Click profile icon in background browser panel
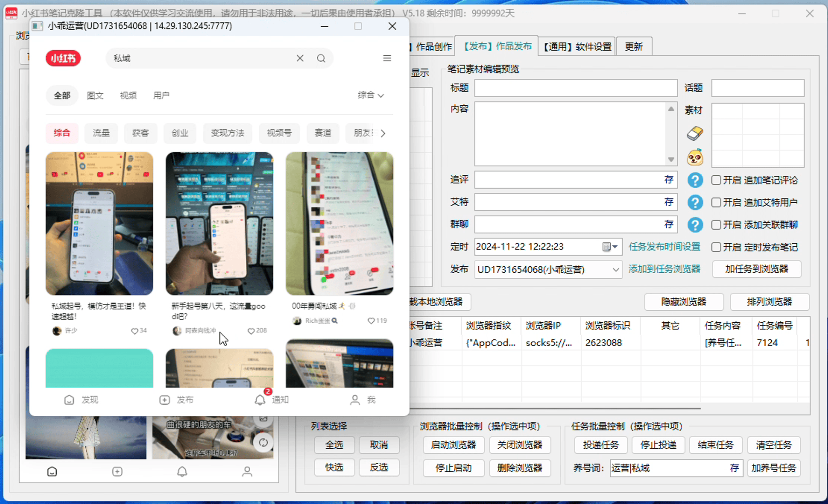 point(247,471)
